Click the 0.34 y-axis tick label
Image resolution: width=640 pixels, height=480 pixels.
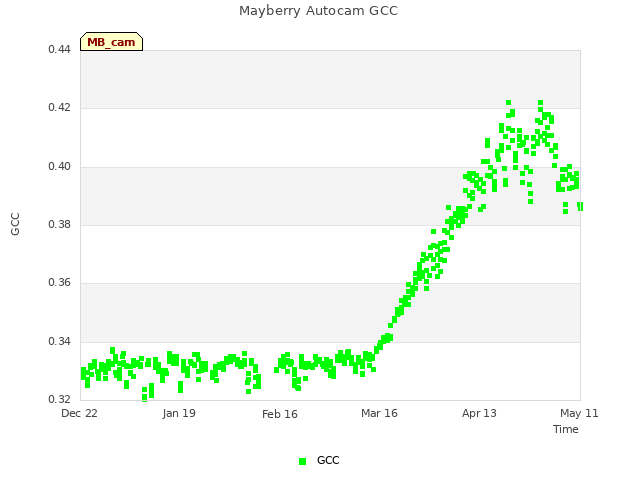tap(59, 341)
